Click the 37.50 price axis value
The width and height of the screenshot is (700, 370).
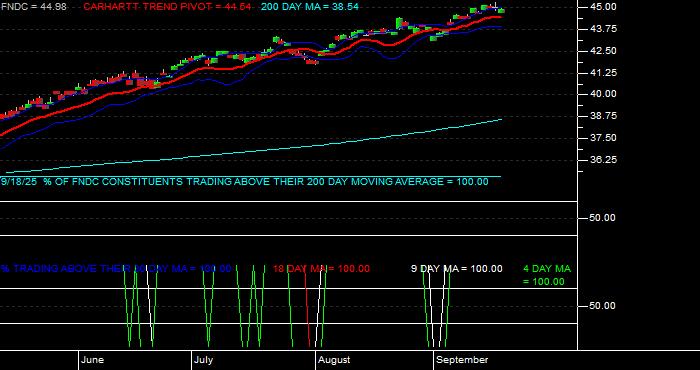click(x=604, y=138)
